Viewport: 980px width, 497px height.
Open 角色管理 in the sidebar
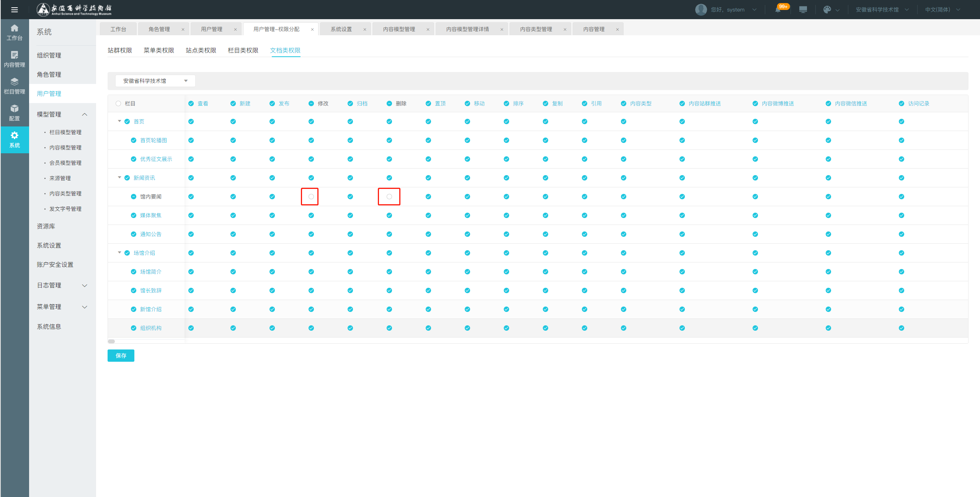pos(49,74)
